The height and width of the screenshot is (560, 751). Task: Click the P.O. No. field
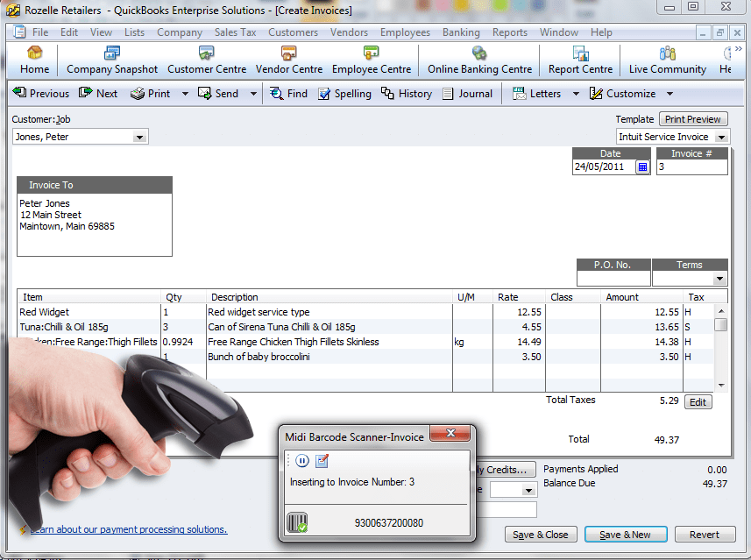pos(613,279)
